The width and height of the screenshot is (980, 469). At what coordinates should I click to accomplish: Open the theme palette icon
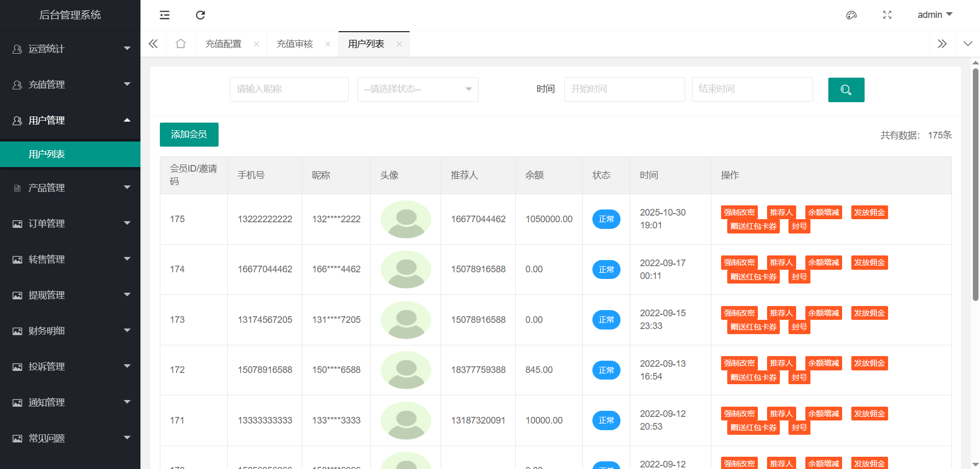coord(851,15)
